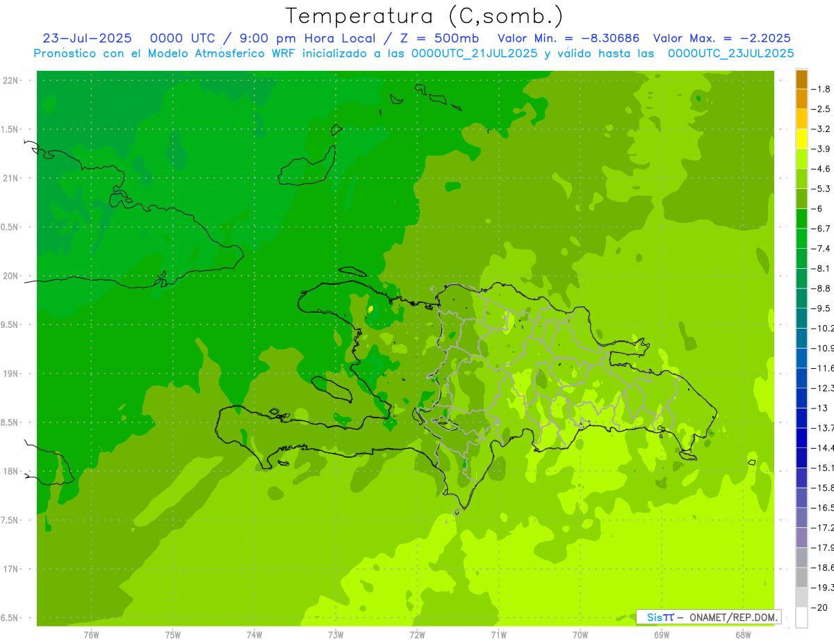Screen dimensions: 834x644
Task: Click the '-5.3' color bar label
Action: tap(821, 189)
